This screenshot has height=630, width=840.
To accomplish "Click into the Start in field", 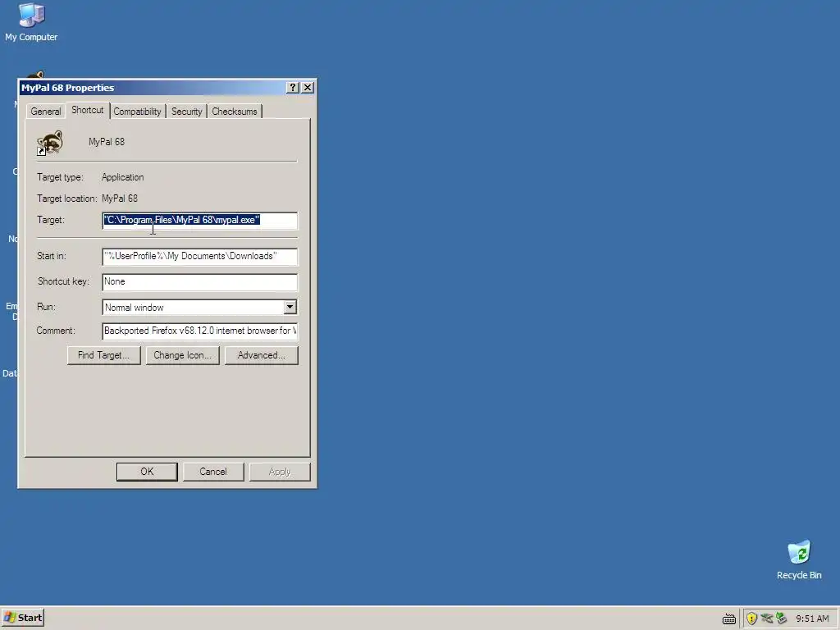I will click(x=200, y=257).
